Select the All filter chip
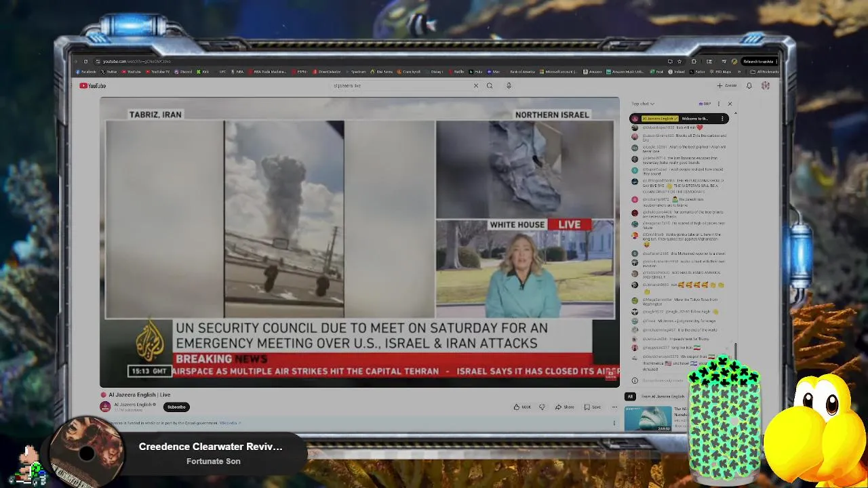This screenshot has height=488, width=868. click(630, 396)
